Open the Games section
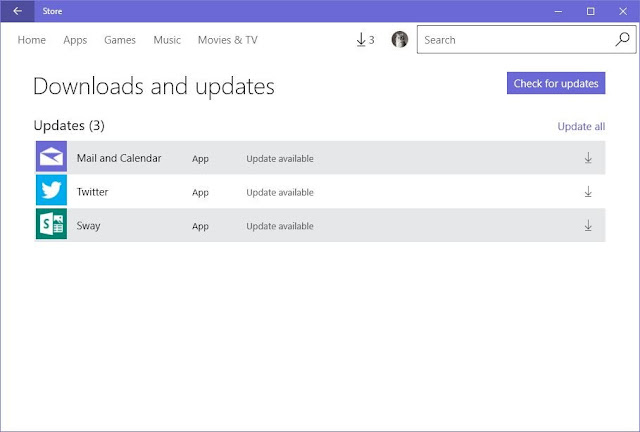 point(120,40)
